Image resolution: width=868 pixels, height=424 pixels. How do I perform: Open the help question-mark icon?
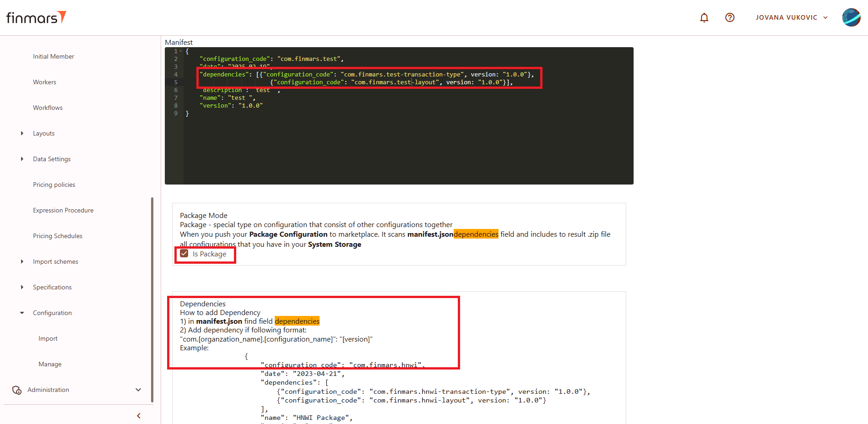730,17
